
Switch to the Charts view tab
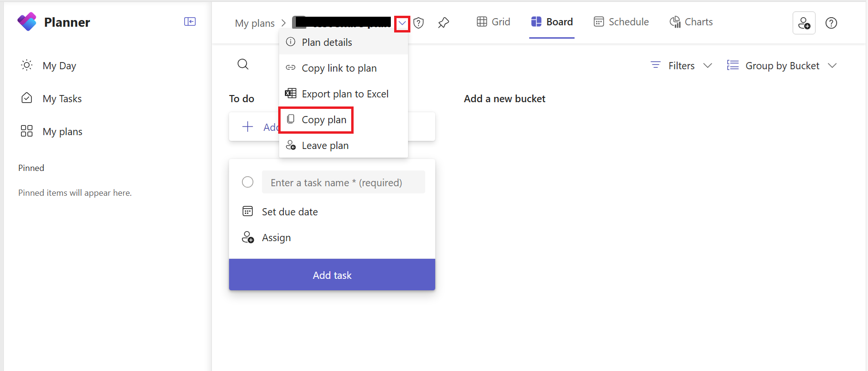[691, 22]
